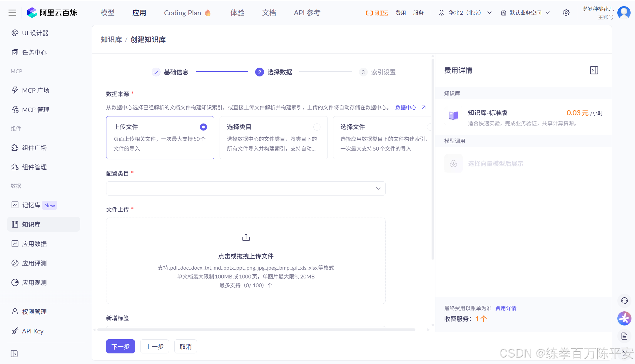This screenshot has width=635, height=364.
Task: Click the hamburger menu icon at top left
Action: click(x=12, y=13)
